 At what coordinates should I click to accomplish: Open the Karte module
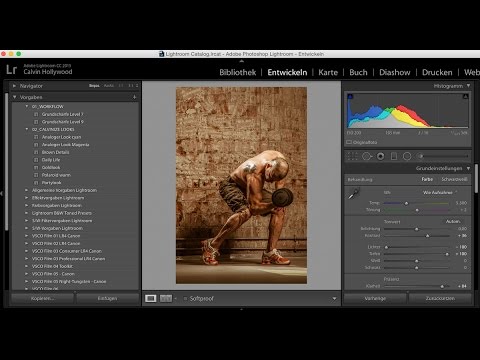pos(328,72)
